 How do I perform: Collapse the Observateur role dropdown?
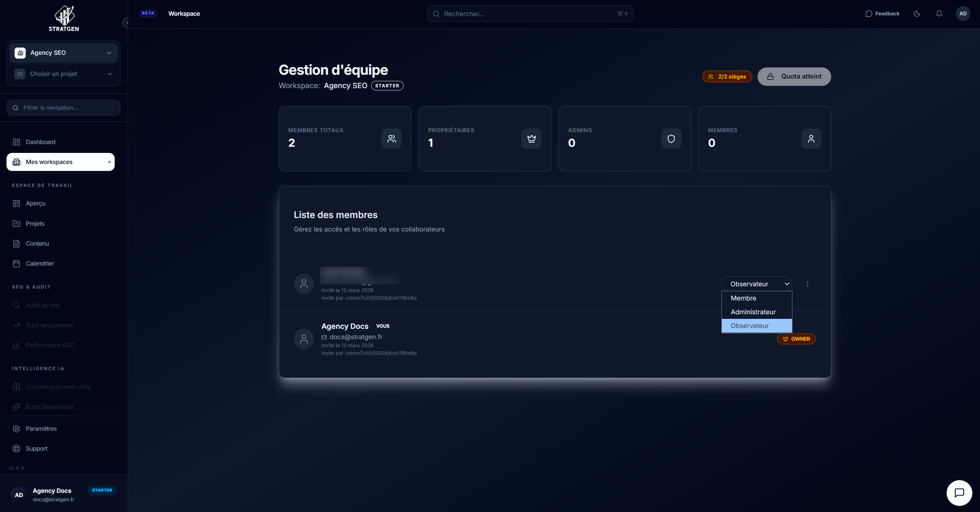756,284
